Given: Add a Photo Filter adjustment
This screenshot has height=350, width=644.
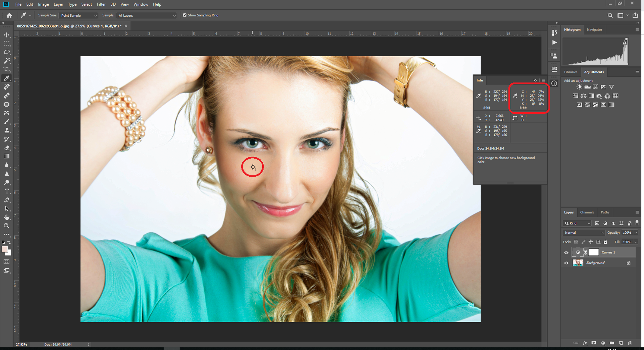Looking at the screenshot, I should (599, 96).
